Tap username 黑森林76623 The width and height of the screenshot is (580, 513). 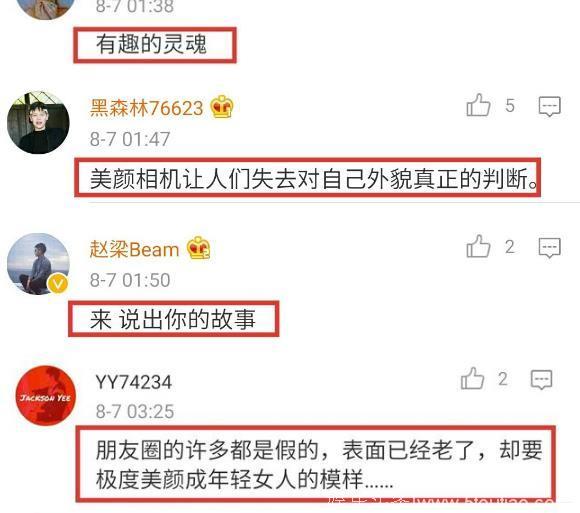(147, 108)
